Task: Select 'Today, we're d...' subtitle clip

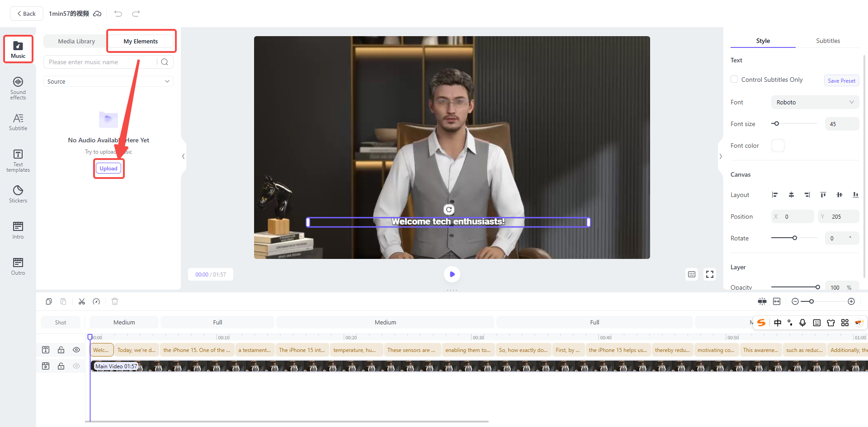Action: (x=137, y=350)
